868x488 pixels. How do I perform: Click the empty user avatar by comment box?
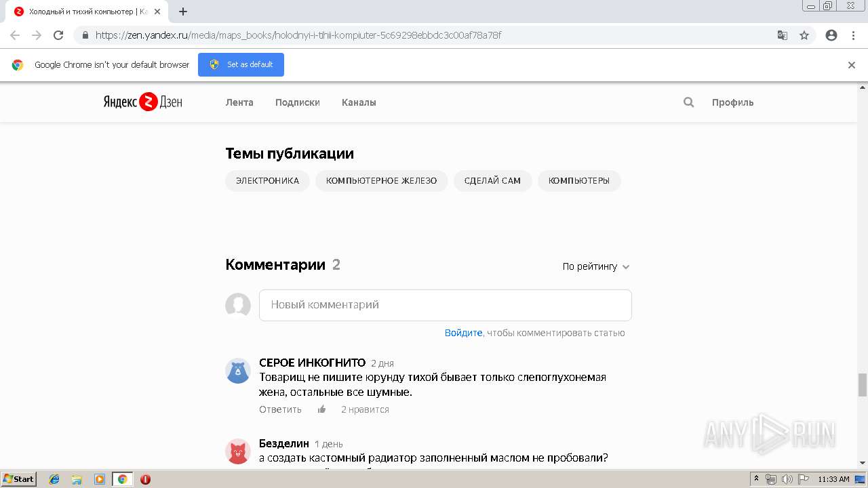point(238,306)
